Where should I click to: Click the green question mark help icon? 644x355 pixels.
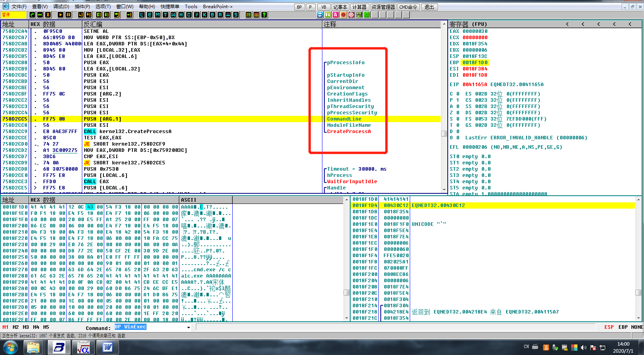tap(264, 15)
